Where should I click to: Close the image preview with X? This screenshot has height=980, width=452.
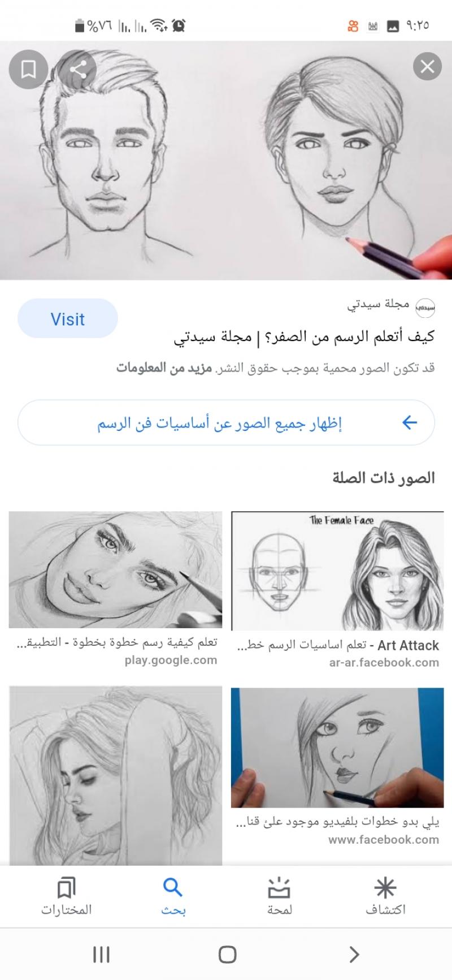pos(427,67)
